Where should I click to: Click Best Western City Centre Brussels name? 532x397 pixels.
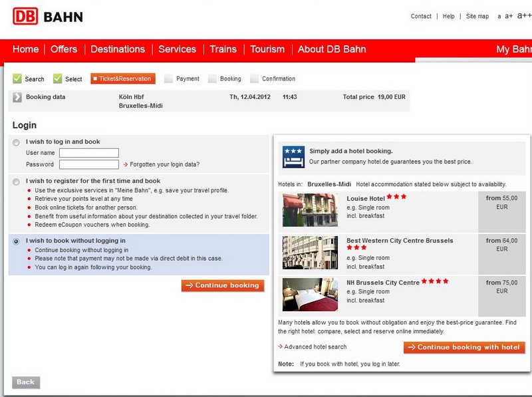(400, 241)
